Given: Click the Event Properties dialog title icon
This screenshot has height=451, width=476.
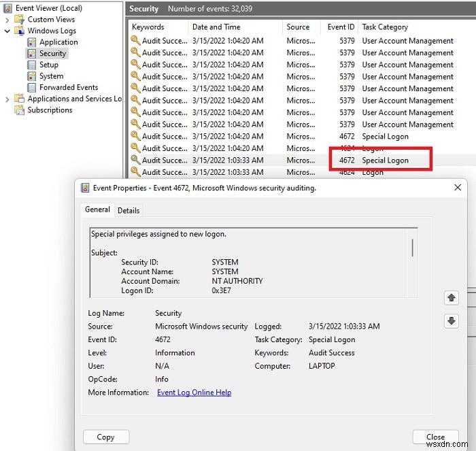Looking at the screenshot, I should coord(85,188).
